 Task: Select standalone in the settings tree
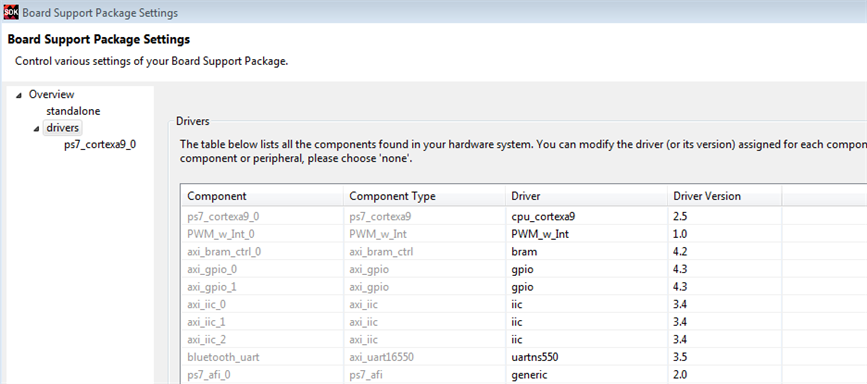pyautogui.click(x=73, y=111)
